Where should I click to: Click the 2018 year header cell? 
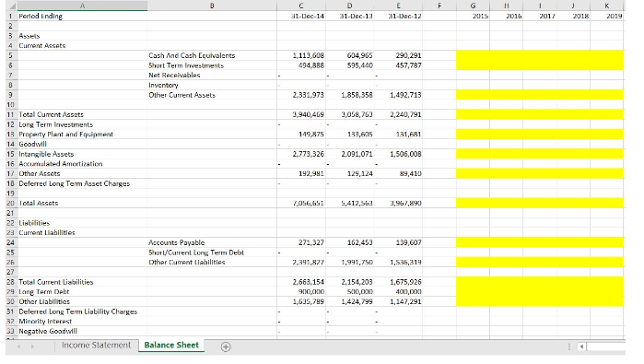pyautogui.click(x=580, y=16)
